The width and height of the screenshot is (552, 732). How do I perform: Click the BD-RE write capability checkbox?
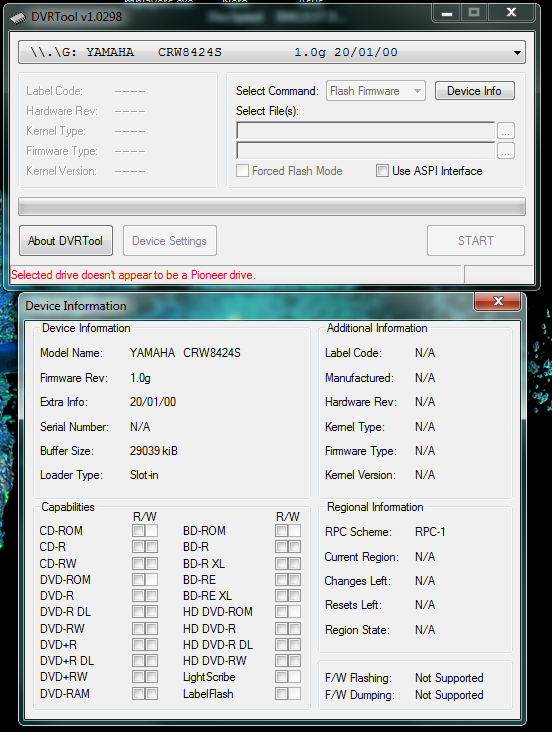(x=294, y=579)
